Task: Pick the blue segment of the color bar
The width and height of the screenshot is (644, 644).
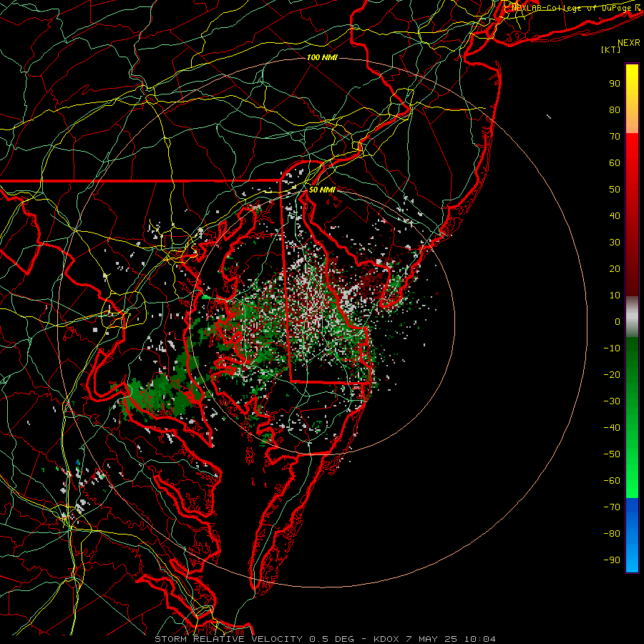Action: (632, 535)
